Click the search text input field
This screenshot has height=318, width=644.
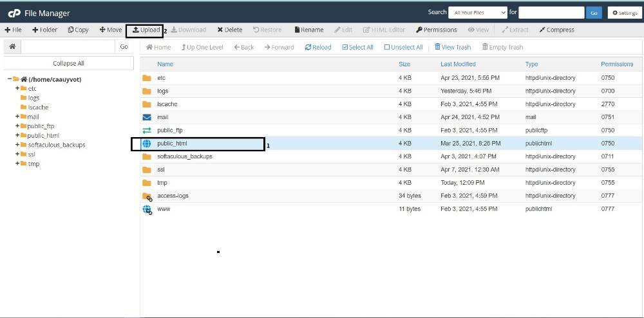click(x=551, y=13)
